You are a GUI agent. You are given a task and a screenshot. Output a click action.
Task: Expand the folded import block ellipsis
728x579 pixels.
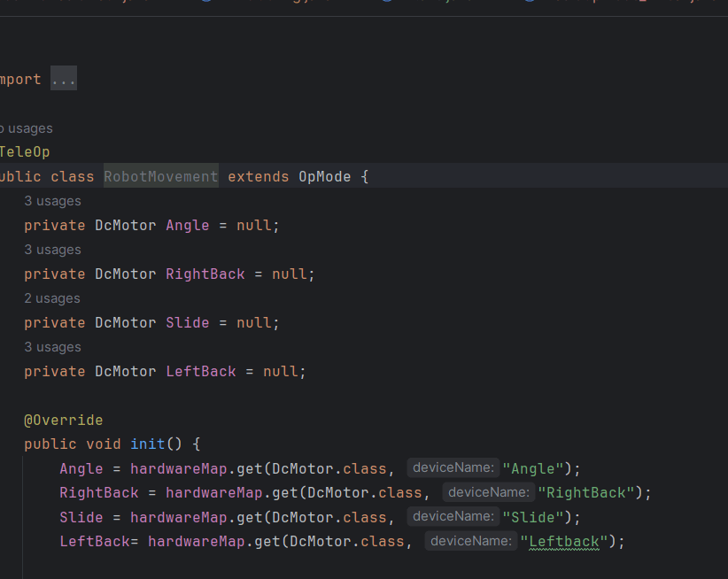point(63,80)
